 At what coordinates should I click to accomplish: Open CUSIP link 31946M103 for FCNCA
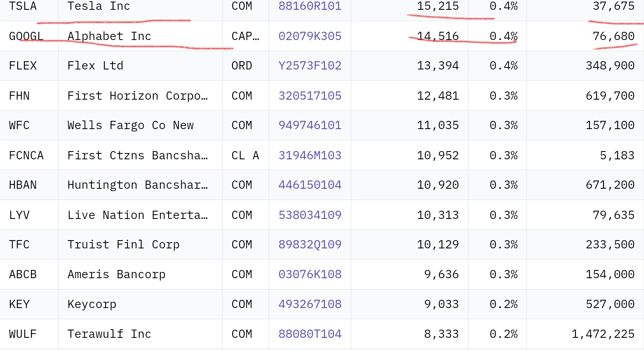click(310, 155)
